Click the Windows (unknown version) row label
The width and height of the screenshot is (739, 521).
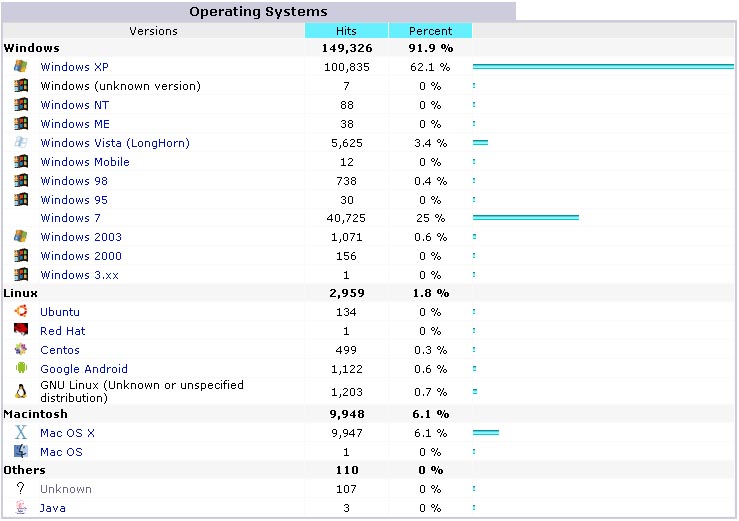pyautogui.click(x=121, y=86)
